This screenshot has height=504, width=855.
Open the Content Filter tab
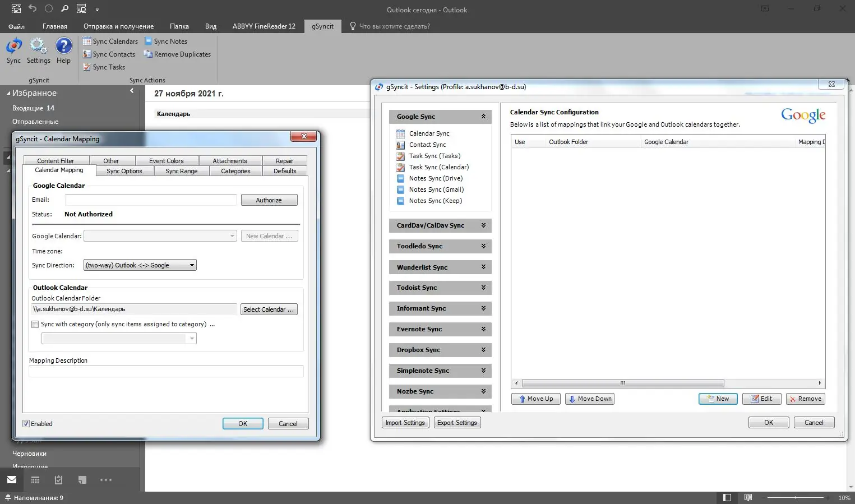(56, 161)
